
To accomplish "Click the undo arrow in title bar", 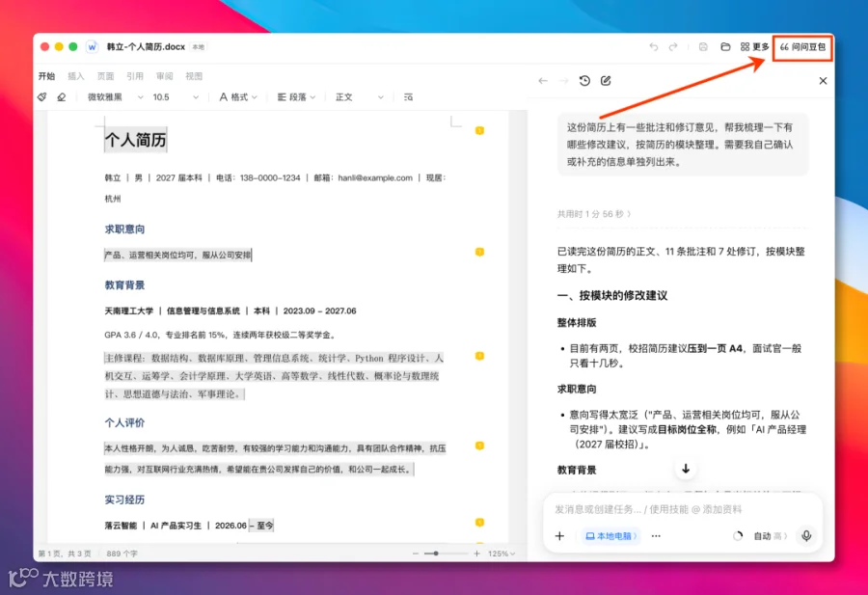I will click(x=654, y=47).
